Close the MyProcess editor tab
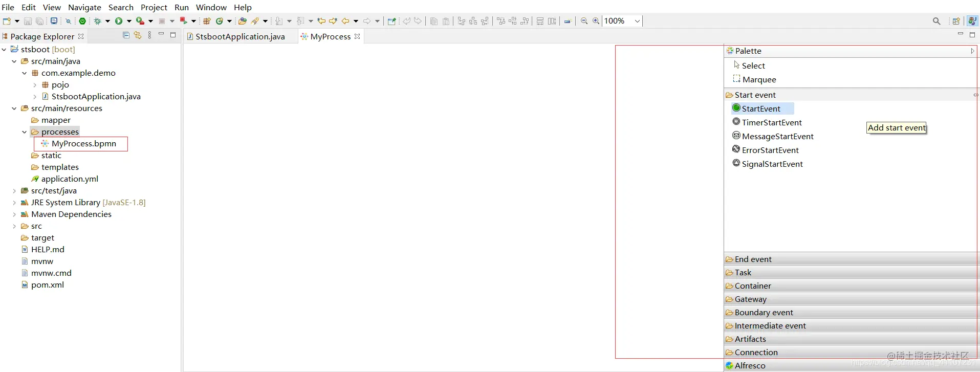 357,36
